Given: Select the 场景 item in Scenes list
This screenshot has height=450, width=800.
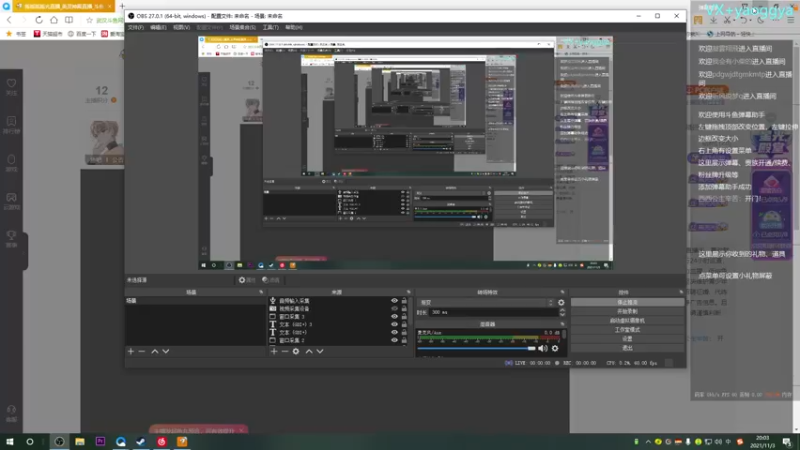Looking at the screenshot, I should [195, 301].
